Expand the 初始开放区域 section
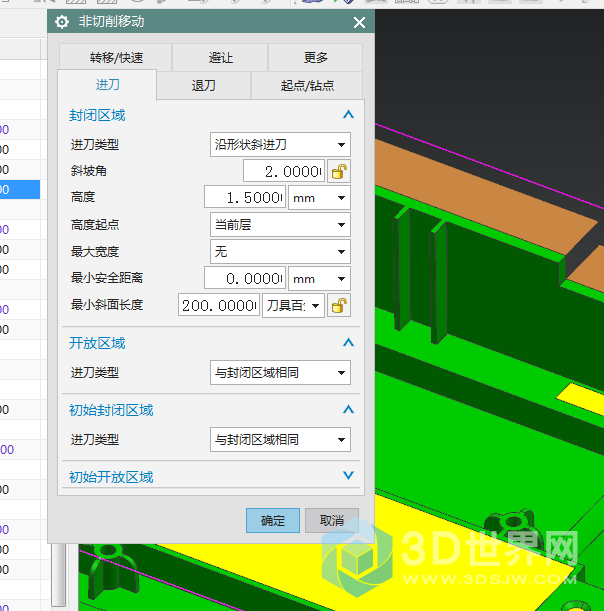 click(348, 477)
